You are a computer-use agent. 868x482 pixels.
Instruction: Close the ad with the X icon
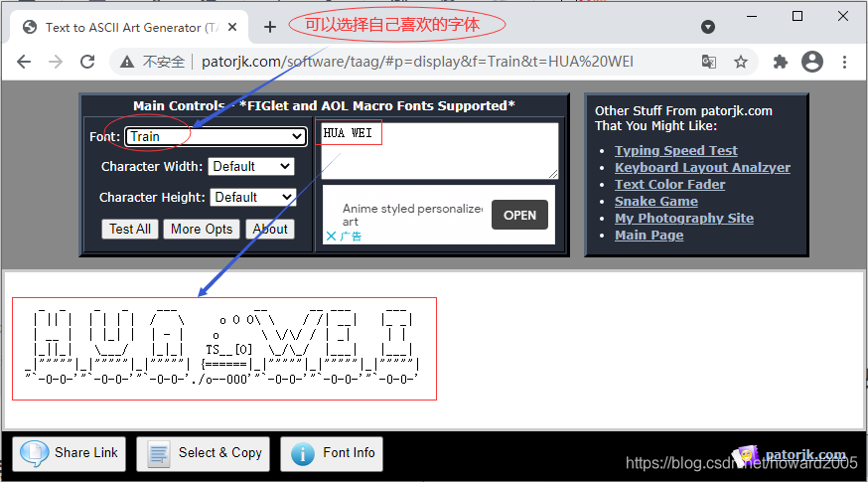331,236
